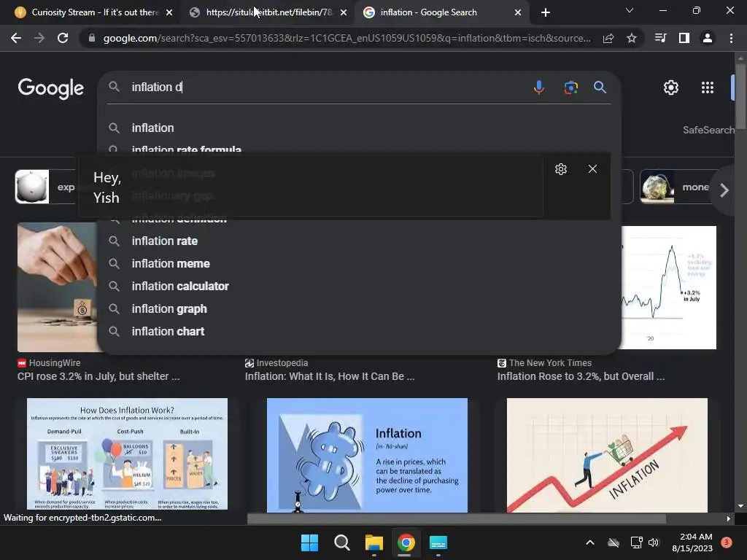Go forward in browser history

coord(39,38)
